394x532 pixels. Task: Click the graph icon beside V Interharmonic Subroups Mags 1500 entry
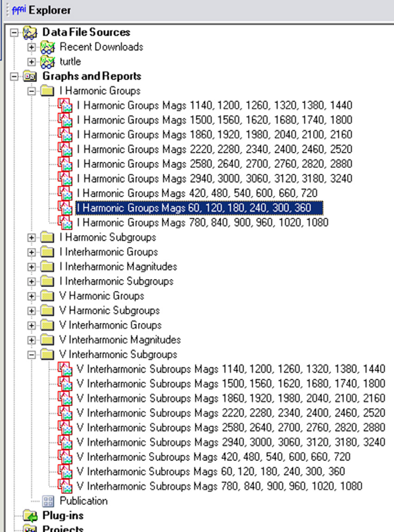click(x=65, y=384)
